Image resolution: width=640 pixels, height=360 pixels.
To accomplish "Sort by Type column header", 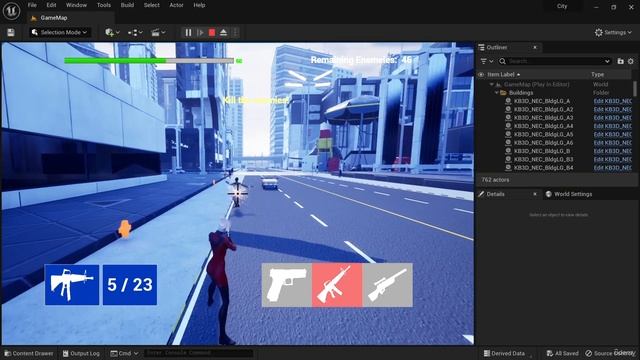I will [598, 75].
